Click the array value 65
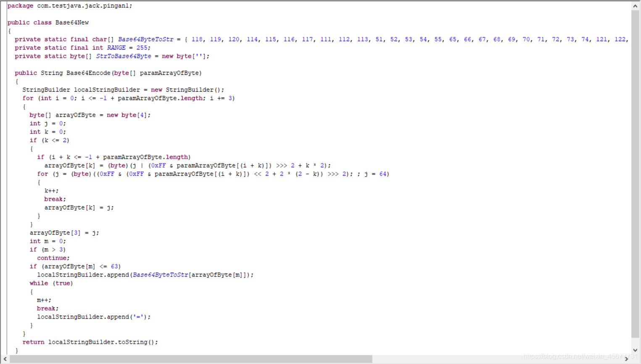 453,40
